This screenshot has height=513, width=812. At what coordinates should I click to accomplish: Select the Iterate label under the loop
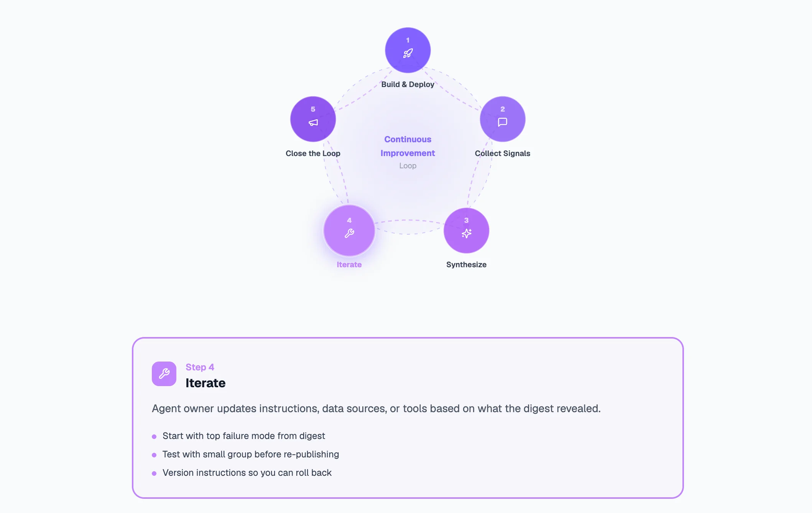pos(348,264)
